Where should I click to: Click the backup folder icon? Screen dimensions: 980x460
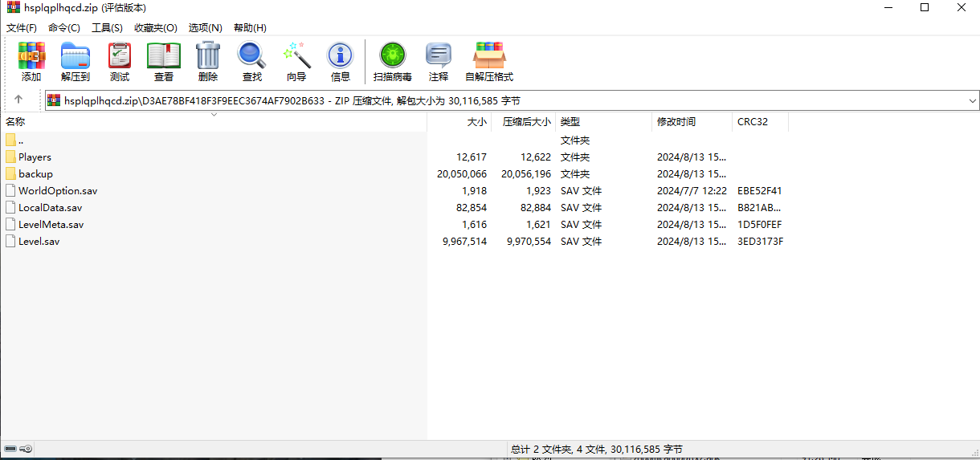(10, 173)
